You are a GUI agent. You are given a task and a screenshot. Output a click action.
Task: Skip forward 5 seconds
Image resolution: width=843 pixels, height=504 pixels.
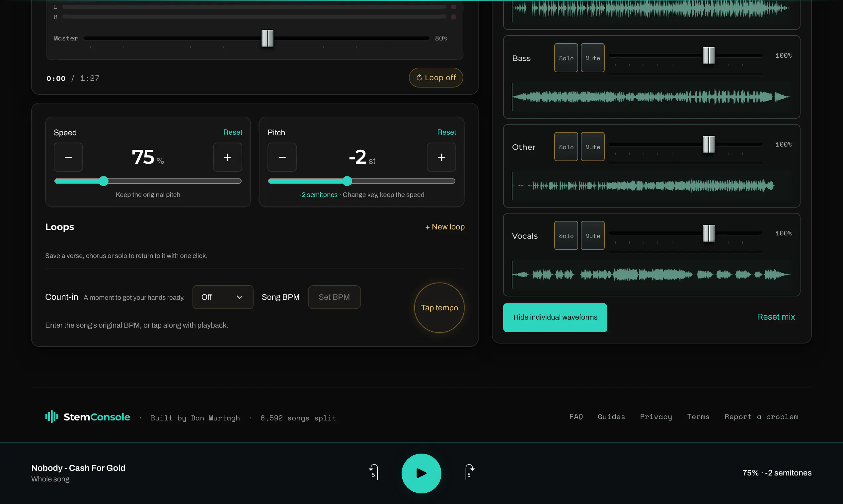[469, 472]
